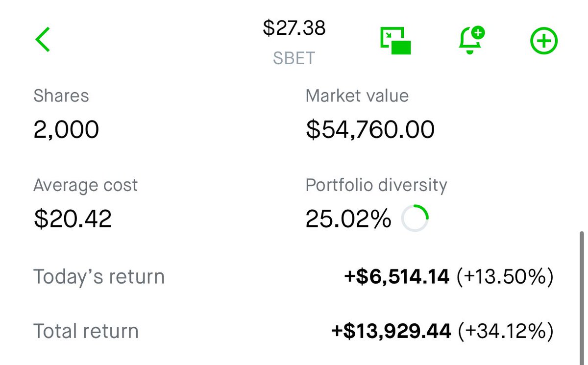
Task: Tap the 2,000 shares value
Action: (x=66, y=130)
